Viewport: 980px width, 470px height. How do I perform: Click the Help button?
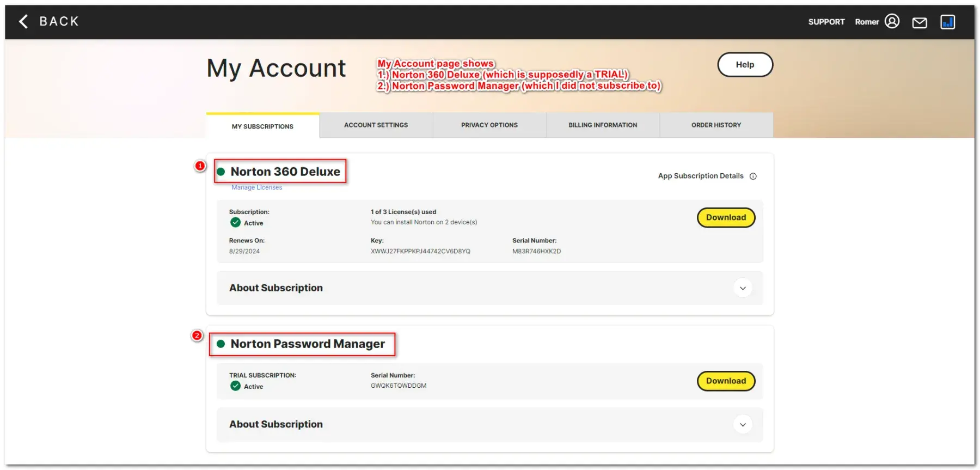point(745,65)
